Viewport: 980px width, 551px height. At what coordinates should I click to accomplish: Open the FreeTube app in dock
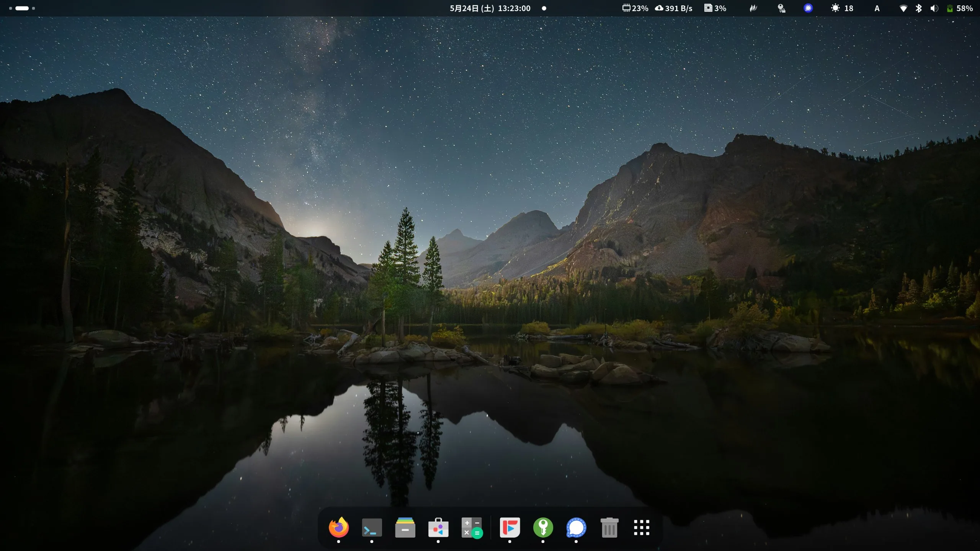coord(510,528)
